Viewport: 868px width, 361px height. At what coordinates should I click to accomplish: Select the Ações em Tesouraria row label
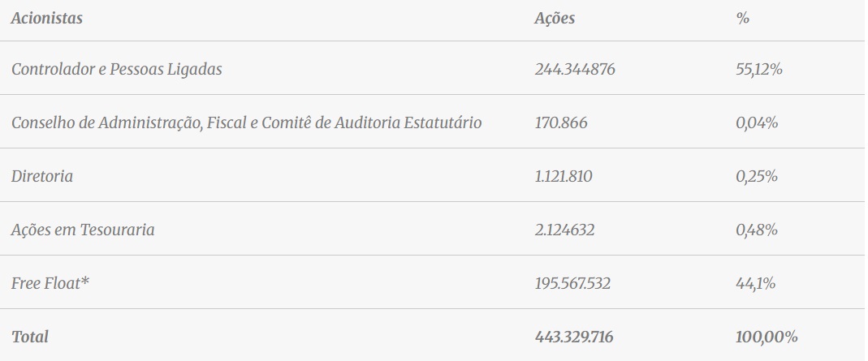83,230
